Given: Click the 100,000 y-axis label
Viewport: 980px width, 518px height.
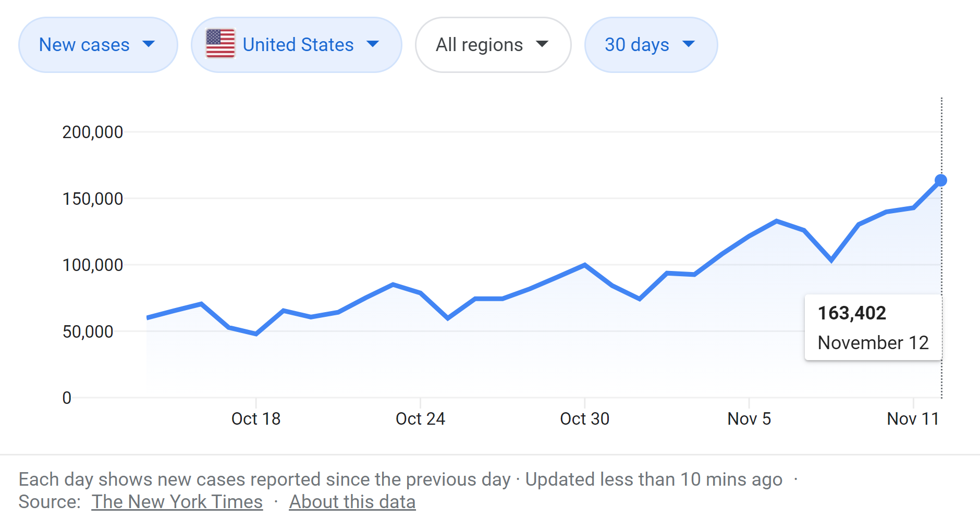Looking at the screenshot, I should pos(93,265).
